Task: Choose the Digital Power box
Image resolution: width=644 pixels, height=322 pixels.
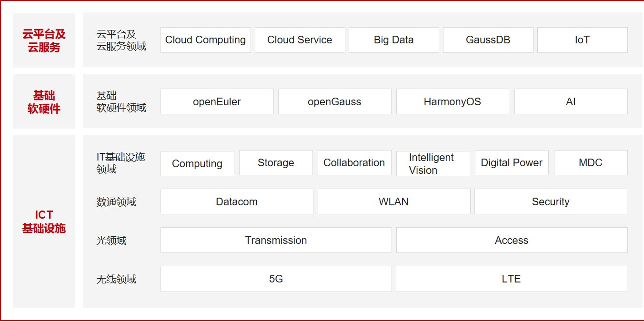Action: click(512, 163)
